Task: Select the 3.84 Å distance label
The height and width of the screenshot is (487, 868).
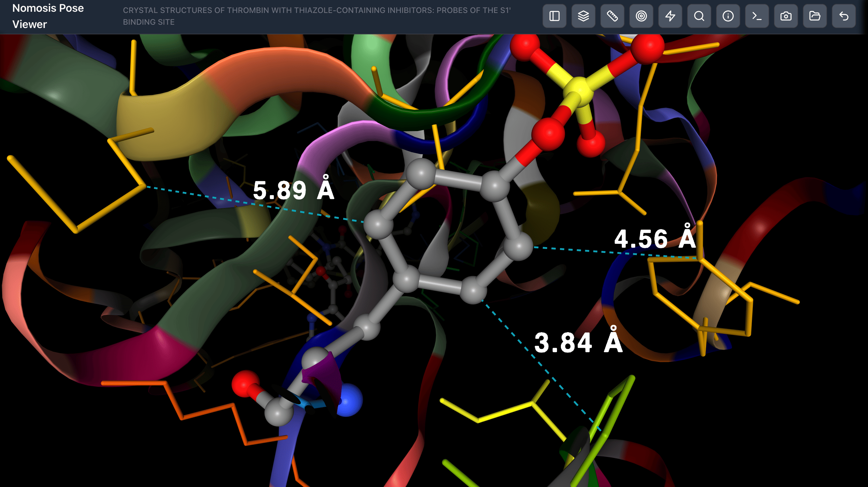Action: point(578,342)
